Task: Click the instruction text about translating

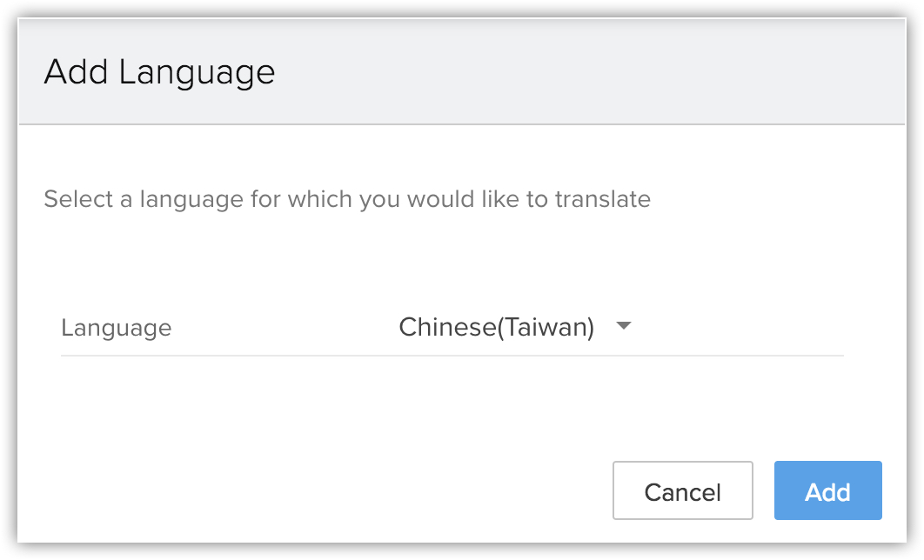Action: point(347,199)
